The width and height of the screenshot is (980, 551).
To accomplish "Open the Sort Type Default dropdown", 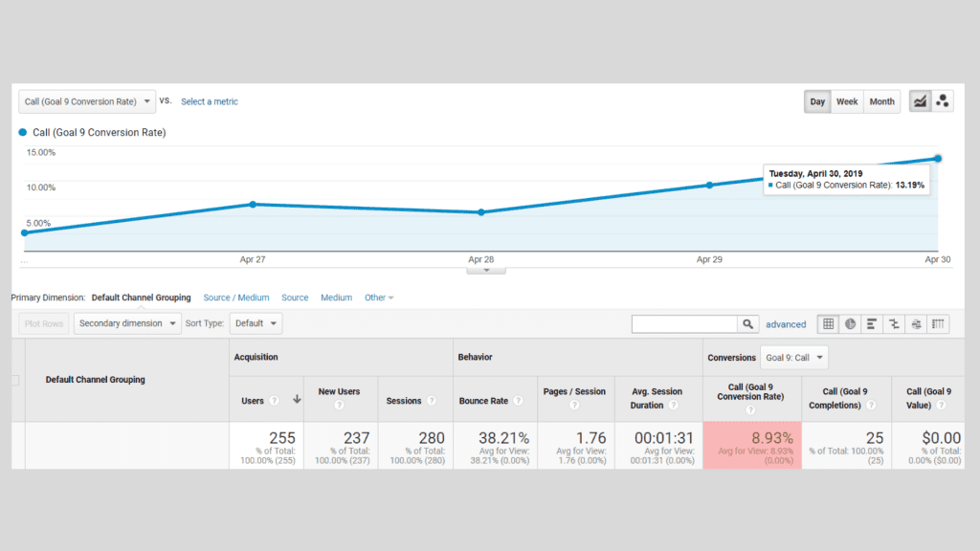I will pos(256,323).
